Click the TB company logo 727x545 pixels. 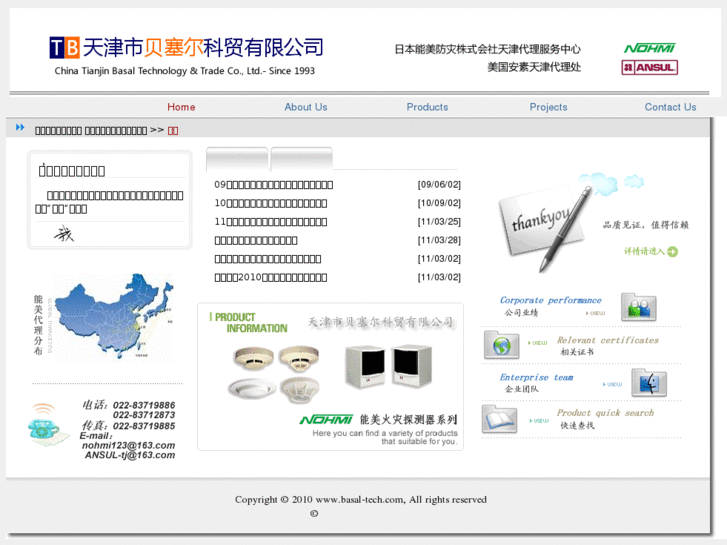(x=64, y=48)
